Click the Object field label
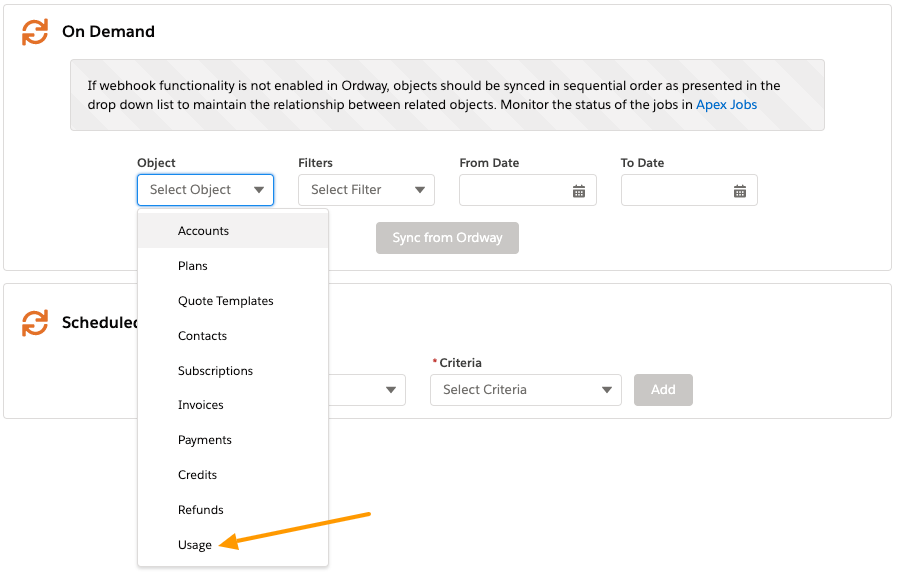 point(156,163)
